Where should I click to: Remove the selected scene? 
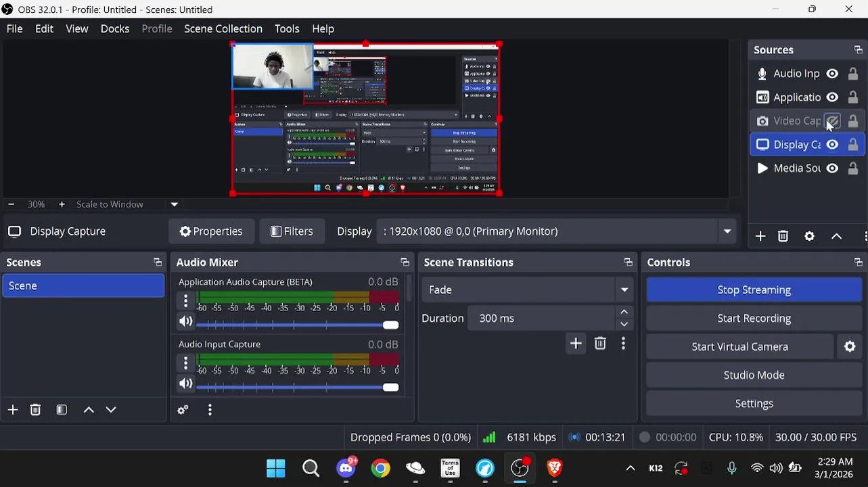click(x=36, y=410)
